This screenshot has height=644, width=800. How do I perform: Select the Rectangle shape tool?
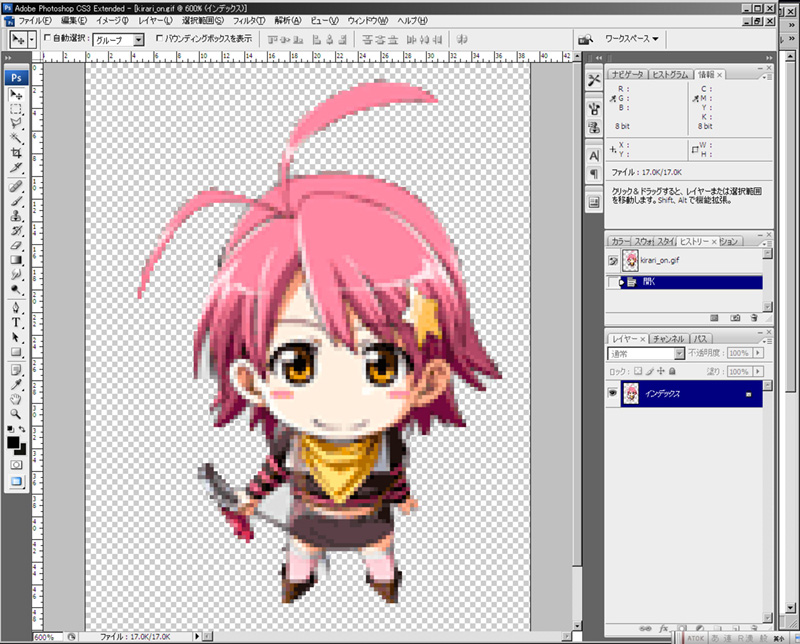coord(16,352)
